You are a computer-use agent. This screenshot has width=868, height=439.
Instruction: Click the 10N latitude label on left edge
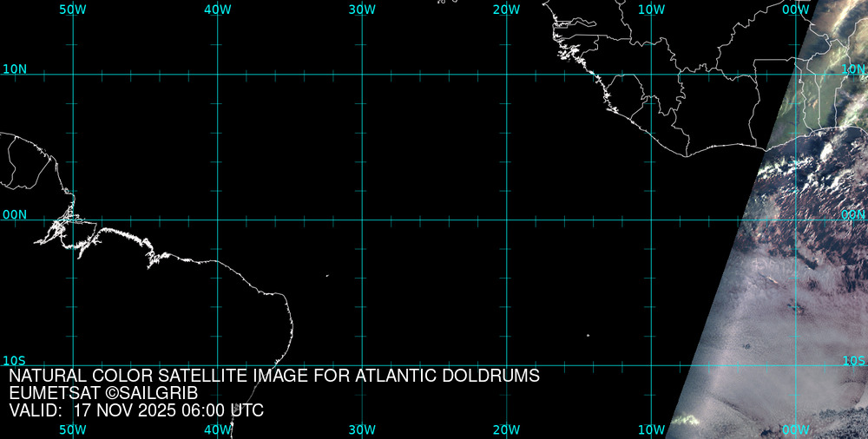pyautogui.click(x=14, y=69)
